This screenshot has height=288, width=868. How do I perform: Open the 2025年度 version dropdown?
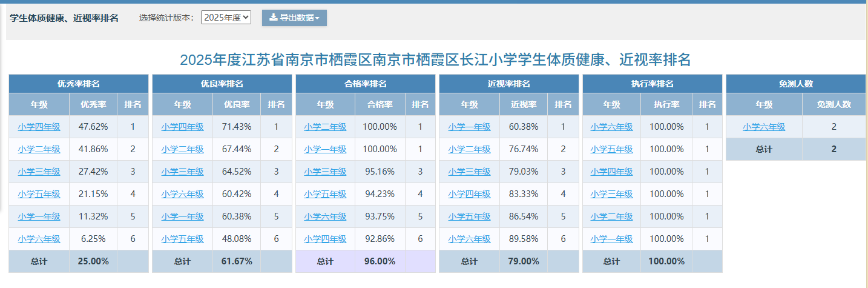226,18
